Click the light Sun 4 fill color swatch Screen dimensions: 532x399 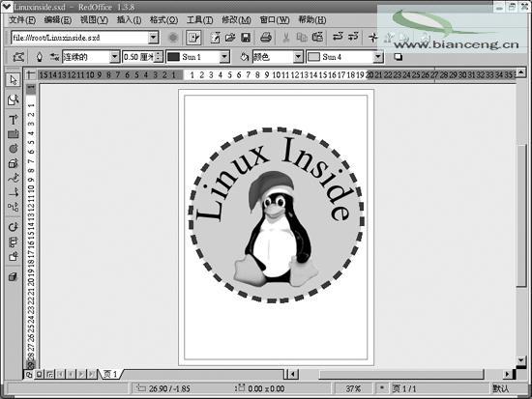(313, 57)
